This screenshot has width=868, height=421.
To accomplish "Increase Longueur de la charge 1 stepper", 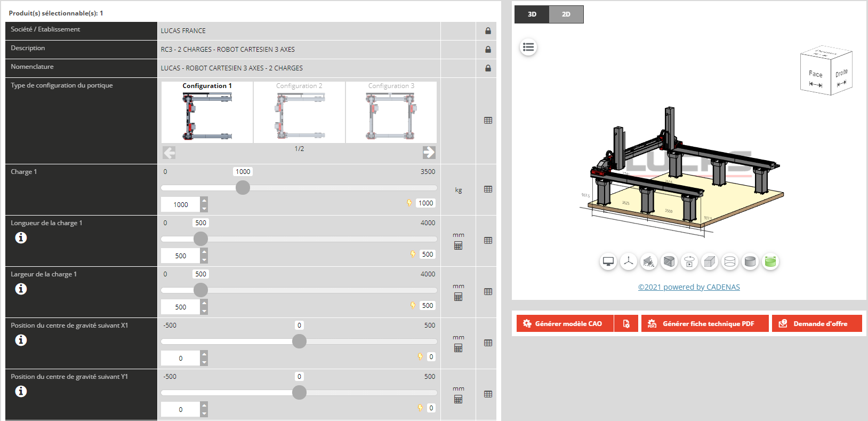I will click(x=204, y=252).
